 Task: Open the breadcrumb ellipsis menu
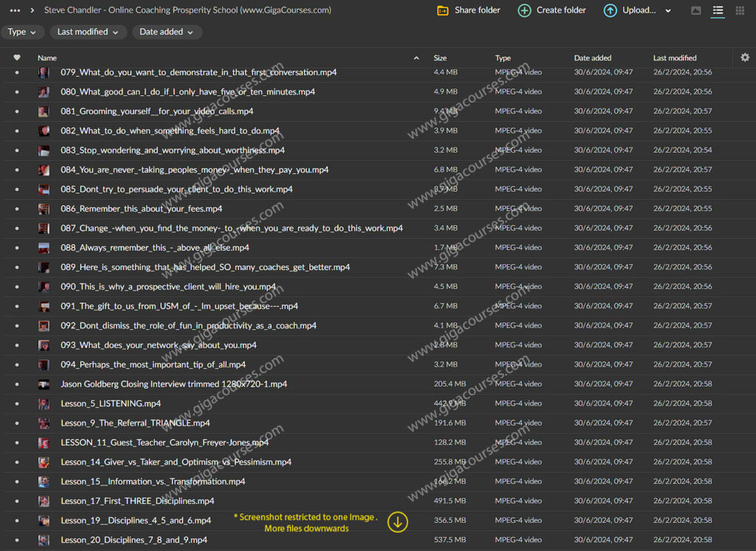[15, 10]
